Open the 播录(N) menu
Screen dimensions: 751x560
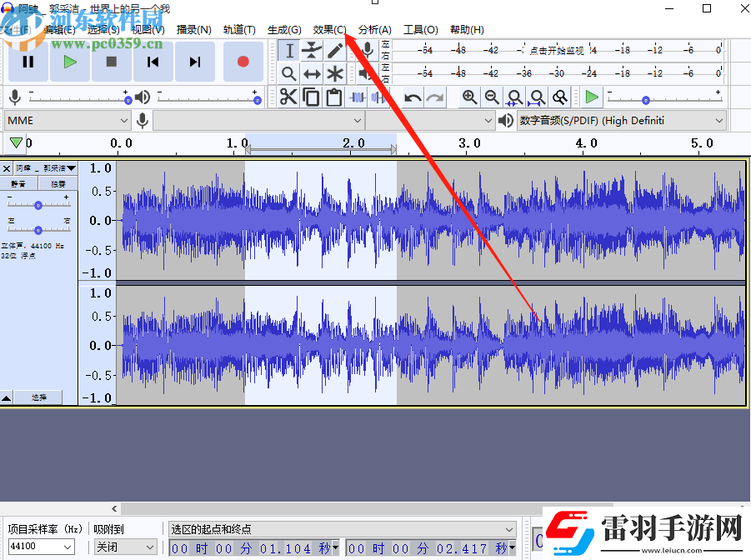click(193, 30)
